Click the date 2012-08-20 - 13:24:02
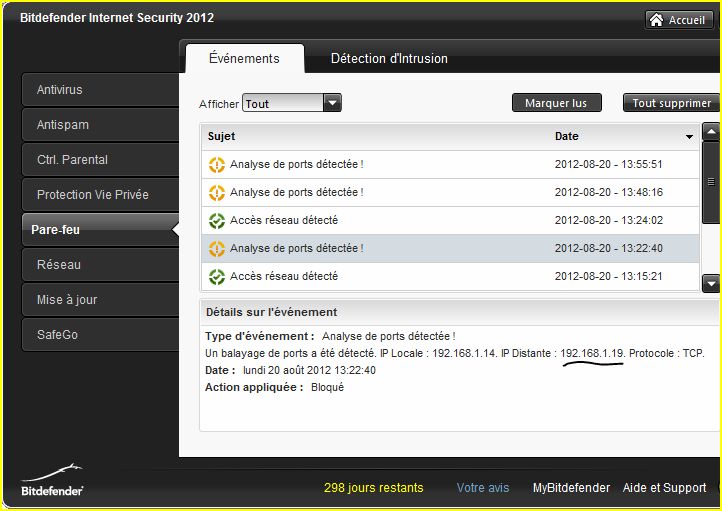The image size is (722, 511). pyautogui.click(x=608, y=221)
